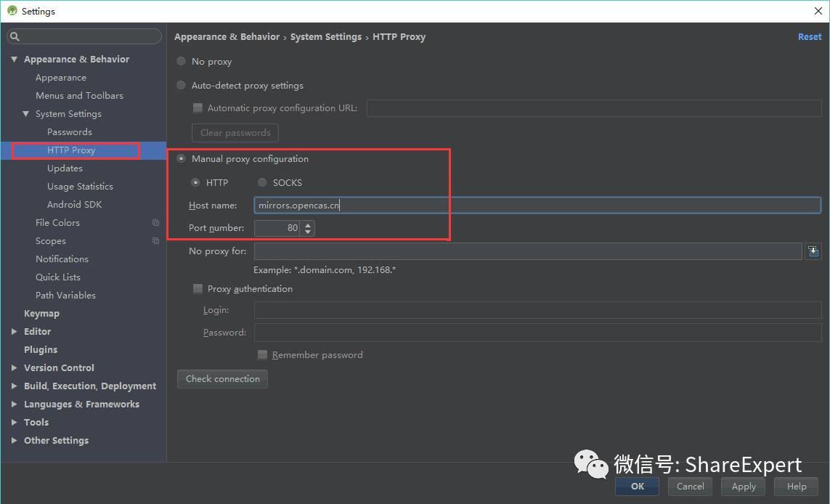This screenshot has width=830, height=504.
Task: Open Usage Statistics settings
Action: pyautogui.click(x=80, y=187)
